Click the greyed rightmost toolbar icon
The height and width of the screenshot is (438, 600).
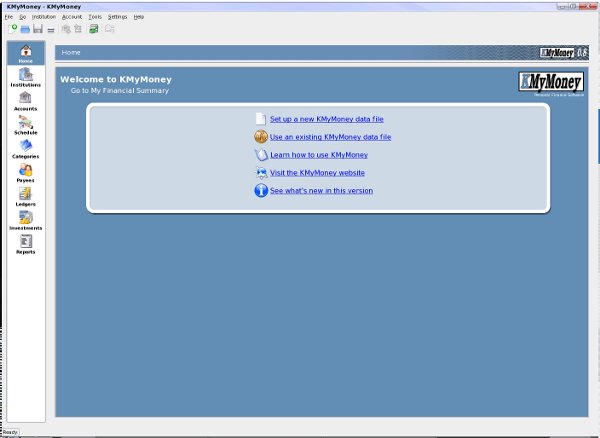tap(110, 29)
